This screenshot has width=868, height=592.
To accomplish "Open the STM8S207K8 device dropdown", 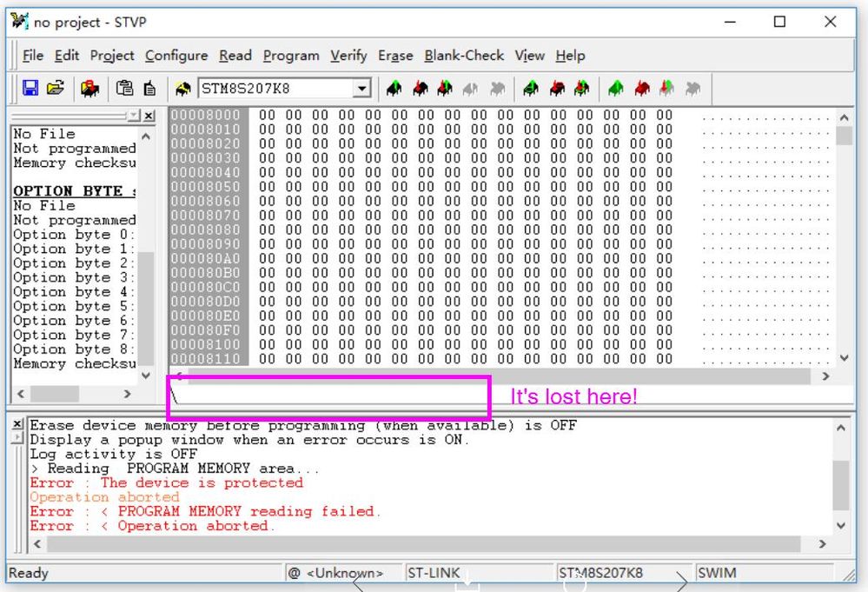I will point(362,88).
